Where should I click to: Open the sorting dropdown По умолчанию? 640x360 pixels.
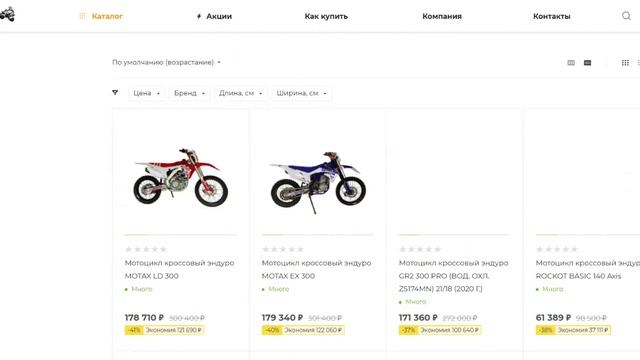166,62
